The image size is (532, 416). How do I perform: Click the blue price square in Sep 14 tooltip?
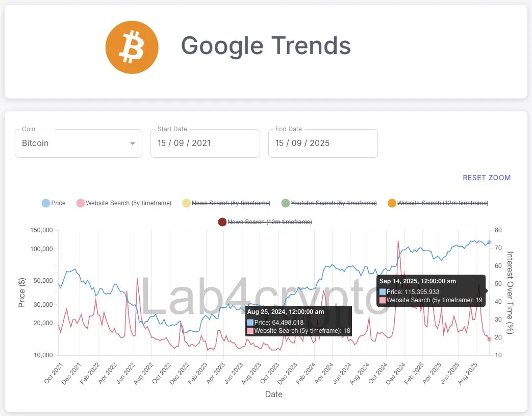coord(383,291)
